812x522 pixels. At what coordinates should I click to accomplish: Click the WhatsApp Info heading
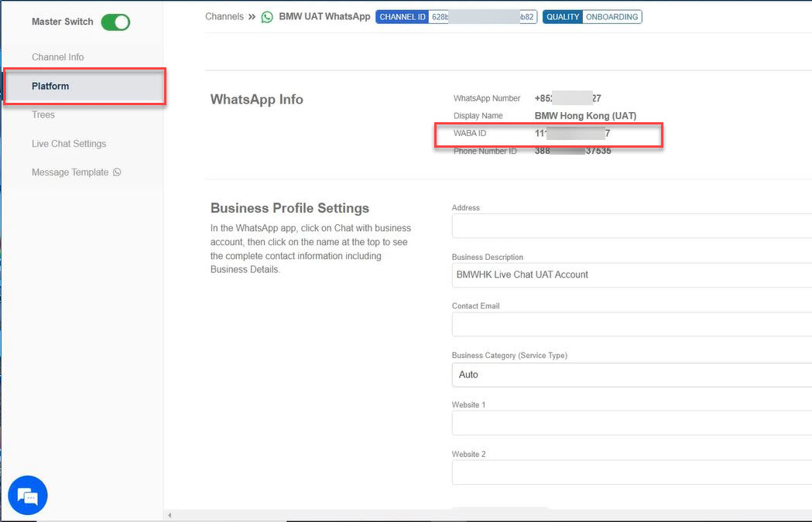[x=256, y=99]
